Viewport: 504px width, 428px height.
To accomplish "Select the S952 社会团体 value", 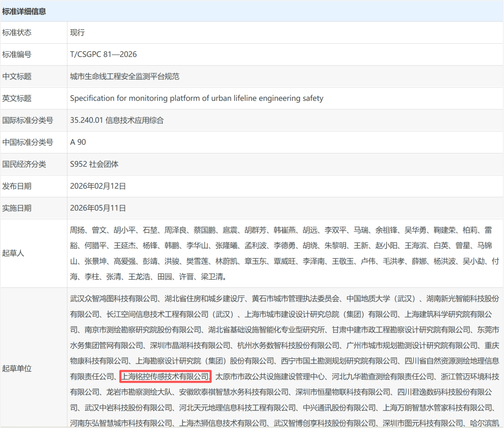I will click(x=94, y=164).
